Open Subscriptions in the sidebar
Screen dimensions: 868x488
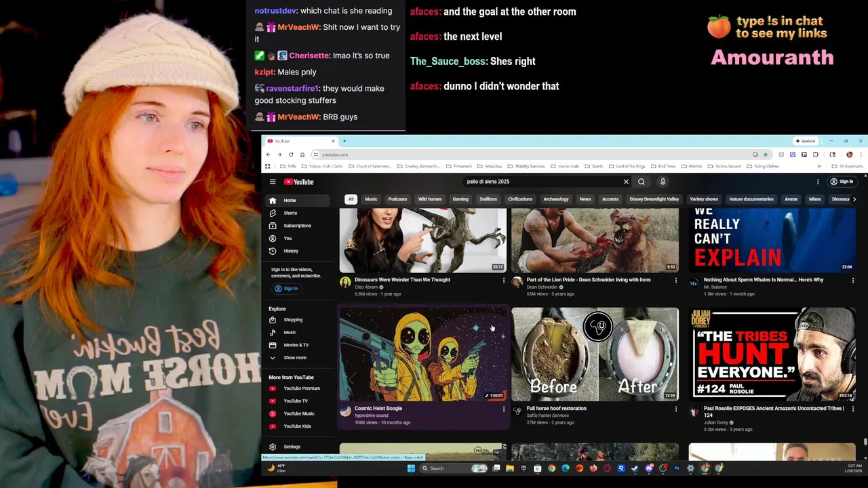(298, 226)
